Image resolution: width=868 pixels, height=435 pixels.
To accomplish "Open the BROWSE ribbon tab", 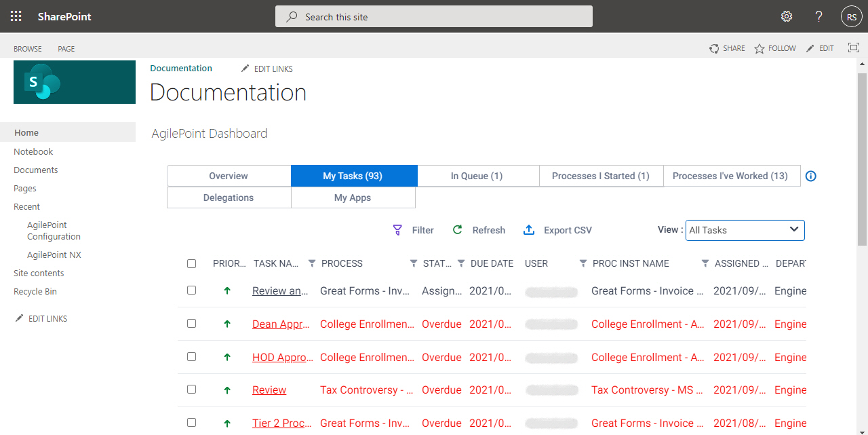I will tap(28, 49).
